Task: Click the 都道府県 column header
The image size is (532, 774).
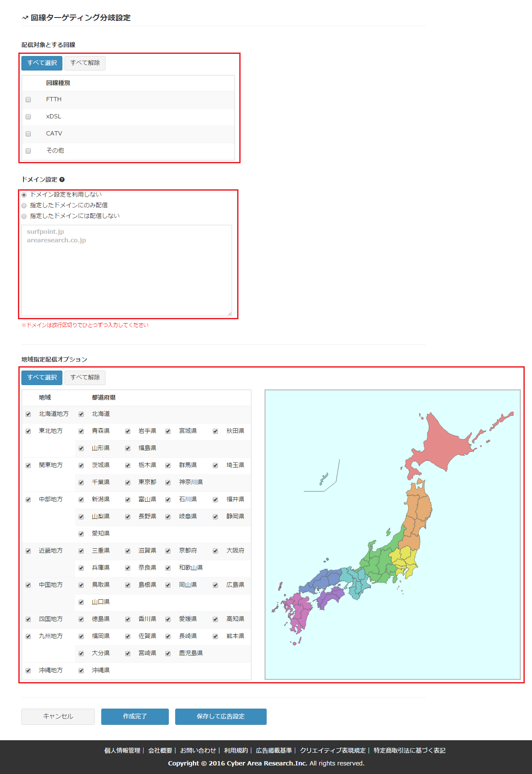Action: point(104,397)
